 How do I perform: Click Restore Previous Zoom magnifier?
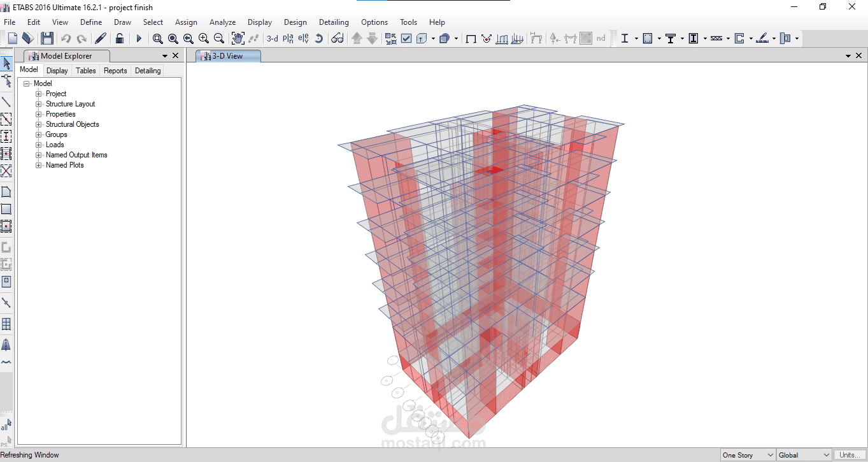188,38
